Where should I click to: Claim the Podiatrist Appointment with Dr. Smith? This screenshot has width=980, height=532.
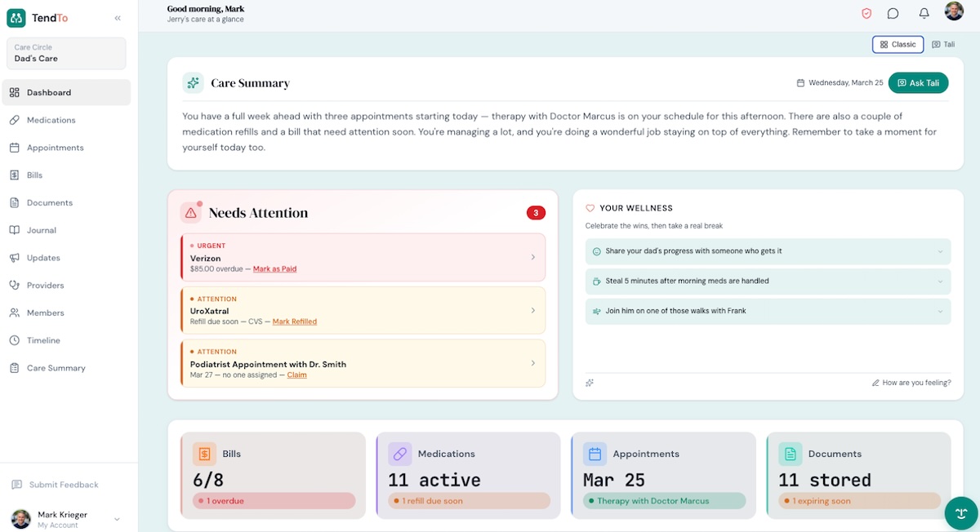296,375
